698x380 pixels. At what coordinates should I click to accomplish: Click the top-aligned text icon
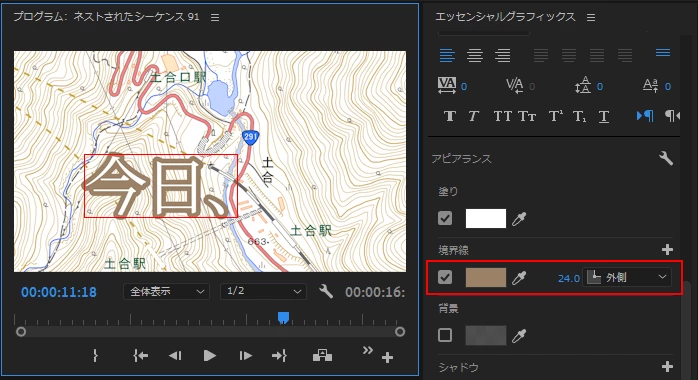pyautogui.click(x=663, y=53)
